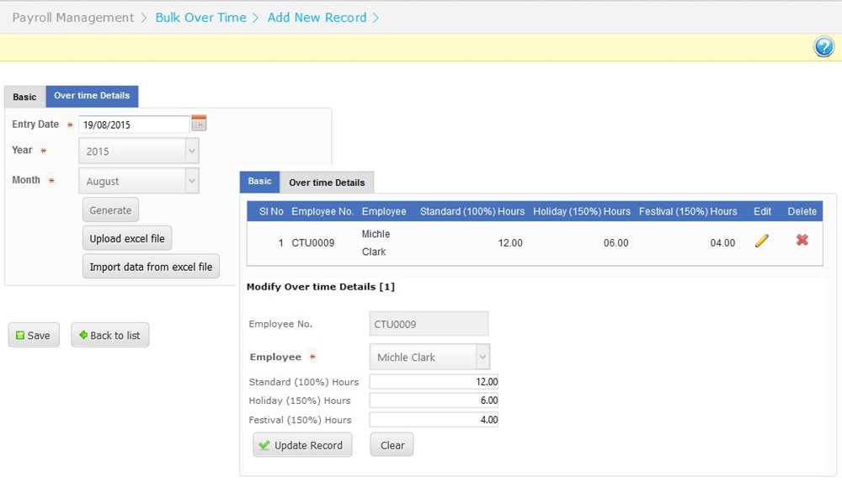Click the 12.00 standard hours cell
Viewport: 842px width, 504px height.
pyautogui.click(x=510, y=243)
